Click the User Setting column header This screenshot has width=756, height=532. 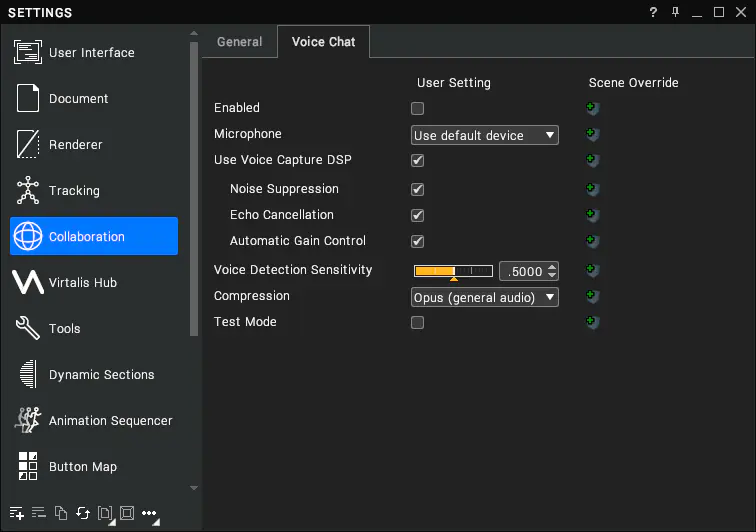click(x=454, y=83)
